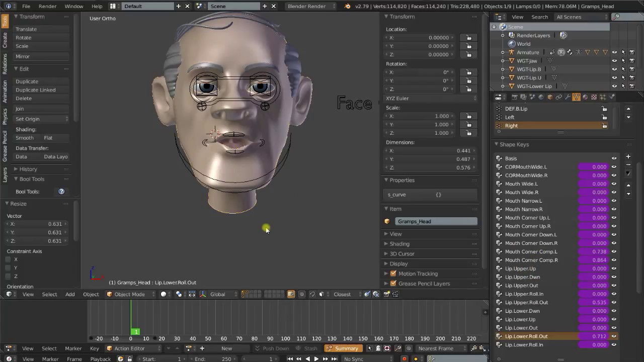Click the Duplicate Linked button

41,90
